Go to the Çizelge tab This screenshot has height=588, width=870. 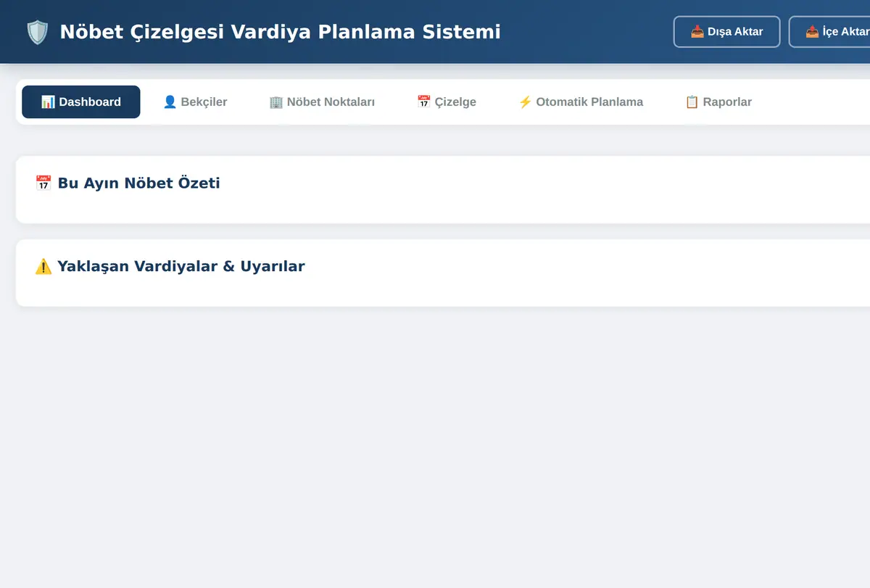[447, 102]
